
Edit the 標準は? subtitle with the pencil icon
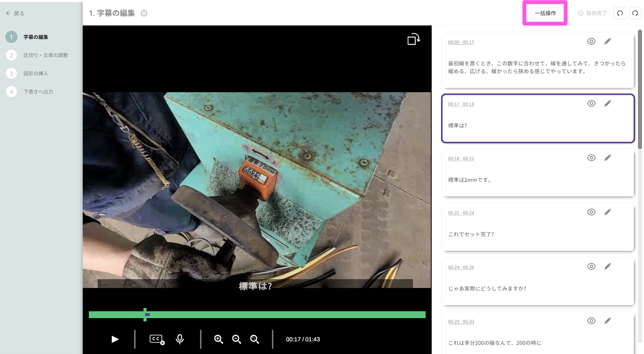[608, 103]
